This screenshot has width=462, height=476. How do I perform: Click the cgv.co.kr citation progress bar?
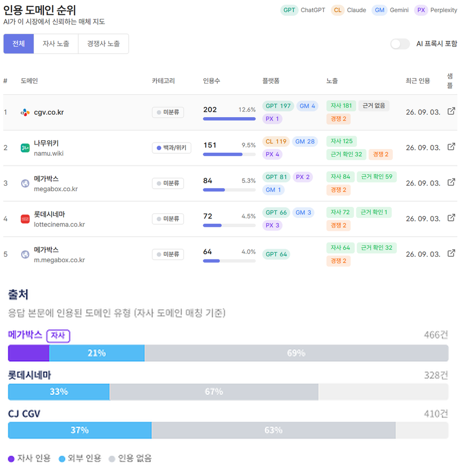point(229,119)
